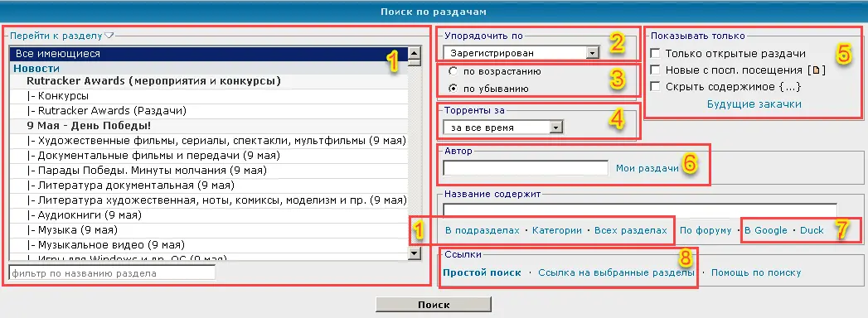This screenshot has width=868, height=318.
Task: Click Мои раздачи link
Action: coord(647,168)
